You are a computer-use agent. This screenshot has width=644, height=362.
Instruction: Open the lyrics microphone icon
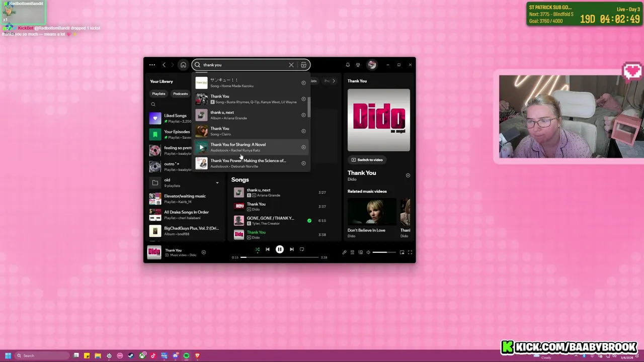(x=344, y=252)
